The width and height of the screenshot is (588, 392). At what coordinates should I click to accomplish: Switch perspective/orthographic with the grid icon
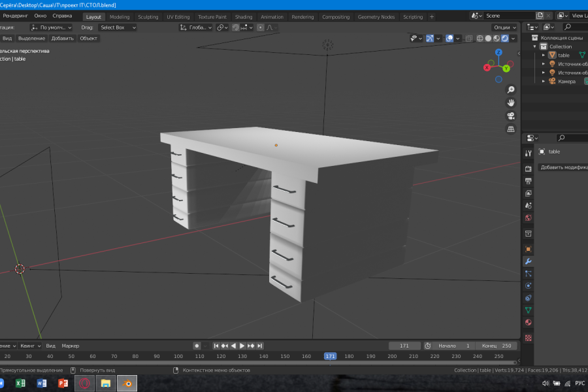pos(511,129)
